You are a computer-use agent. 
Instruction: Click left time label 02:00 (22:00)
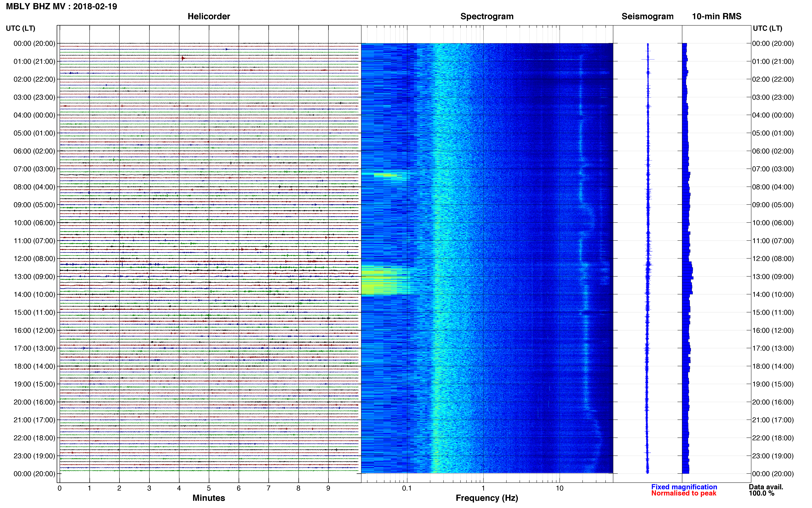(34, 79)
